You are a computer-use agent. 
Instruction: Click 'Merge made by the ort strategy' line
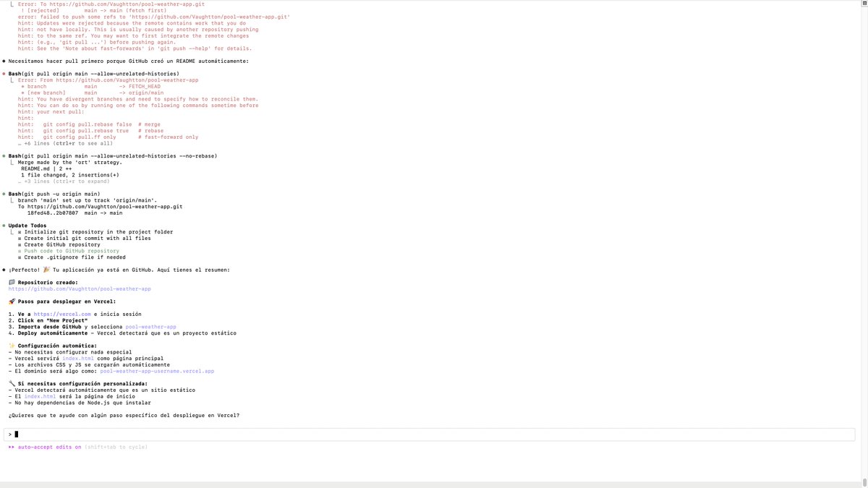[x=70, y=162]
